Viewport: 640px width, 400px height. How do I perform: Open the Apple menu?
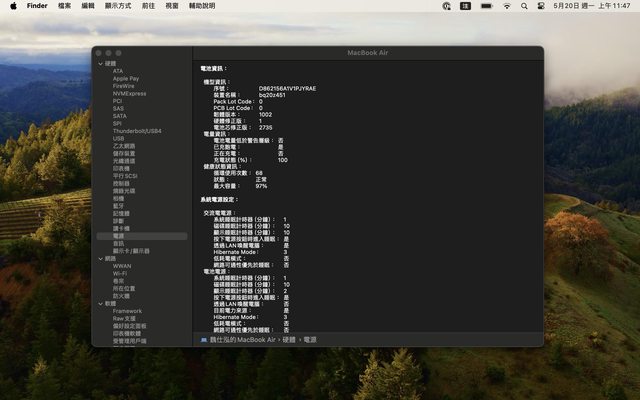pos(13,6)
